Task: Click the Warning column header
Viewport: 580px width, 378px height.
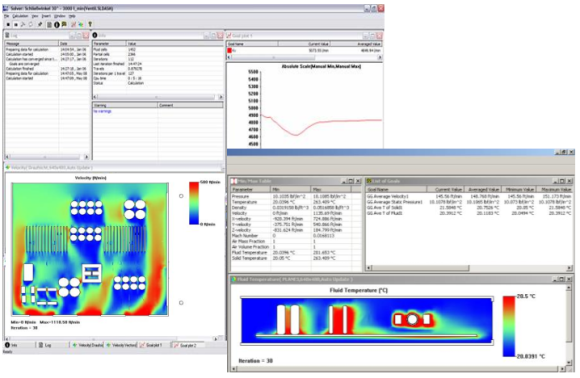Action: pos(125,105)
